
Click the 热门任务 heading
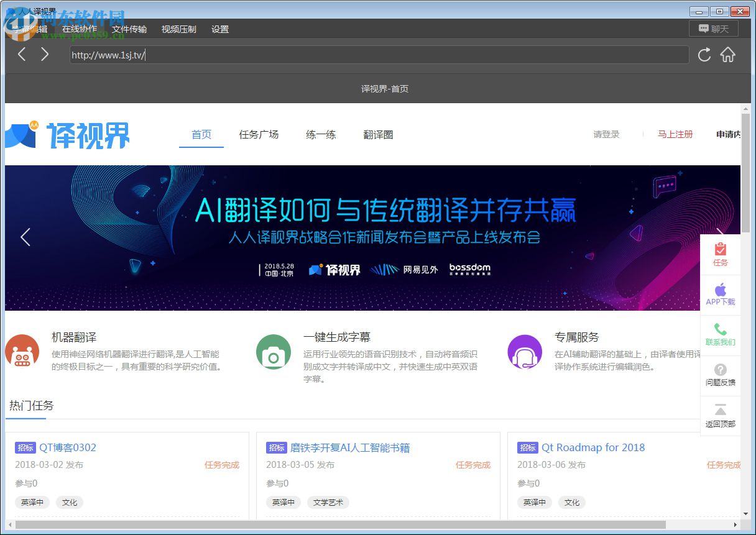31,406
